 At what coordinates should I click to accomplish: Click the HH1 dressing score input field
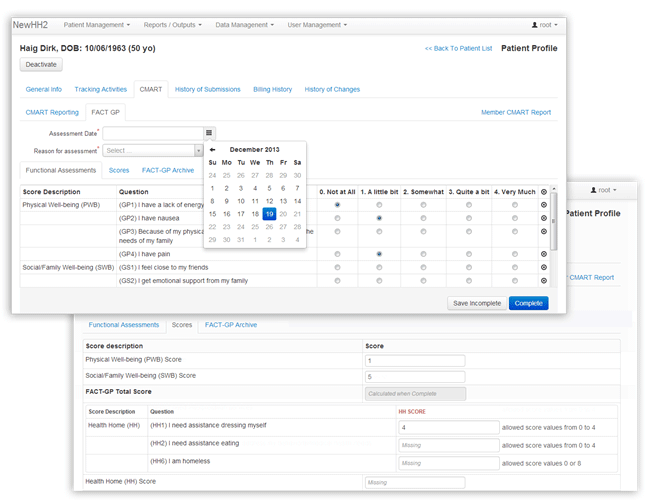433,426
